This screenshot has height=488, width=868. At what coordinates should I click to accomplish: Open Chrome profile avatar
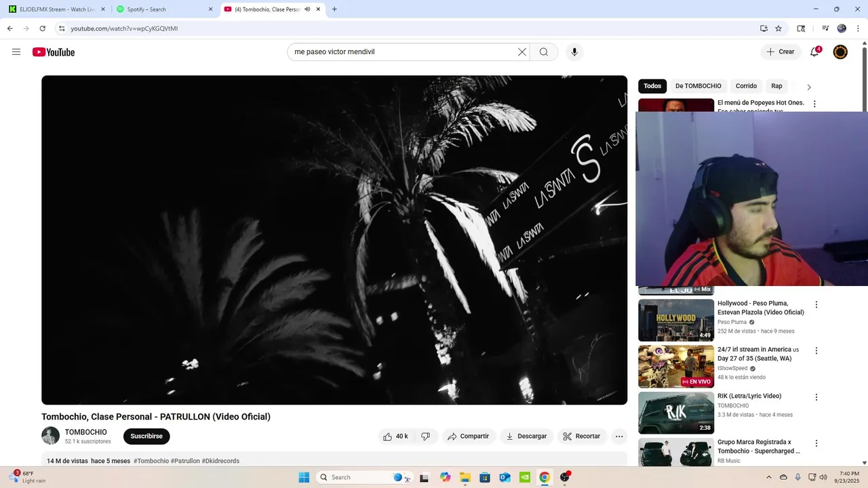point(842,28)
